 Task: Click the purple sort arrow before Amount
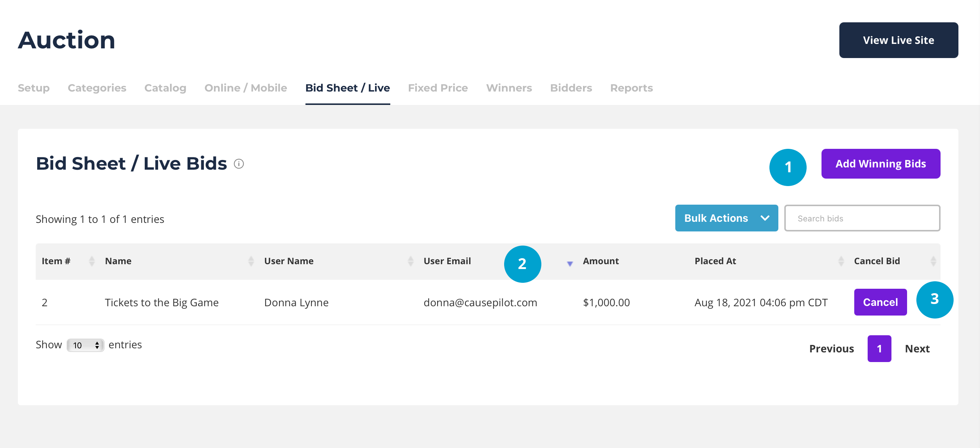(x=570, y=263)
